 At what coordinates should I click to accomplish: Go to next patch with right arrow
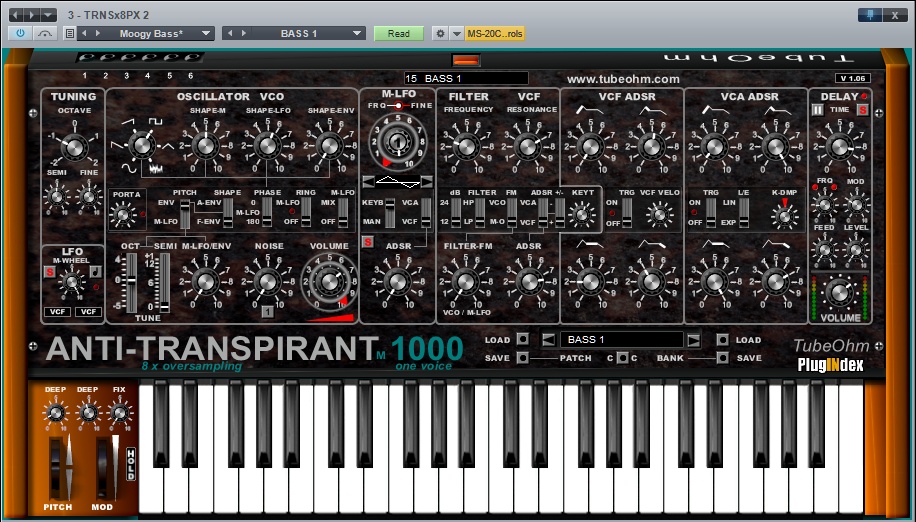coord(693,340)
